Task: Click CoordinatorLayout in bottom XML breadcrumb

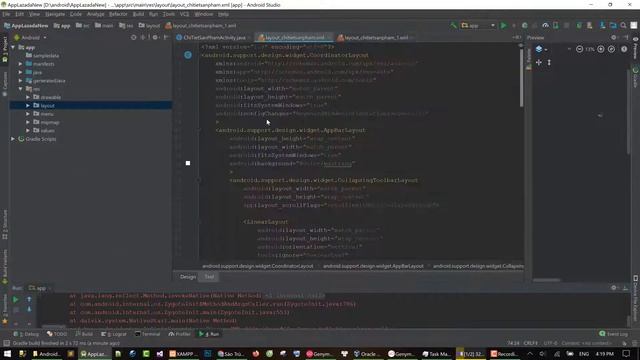Action: 258,266
